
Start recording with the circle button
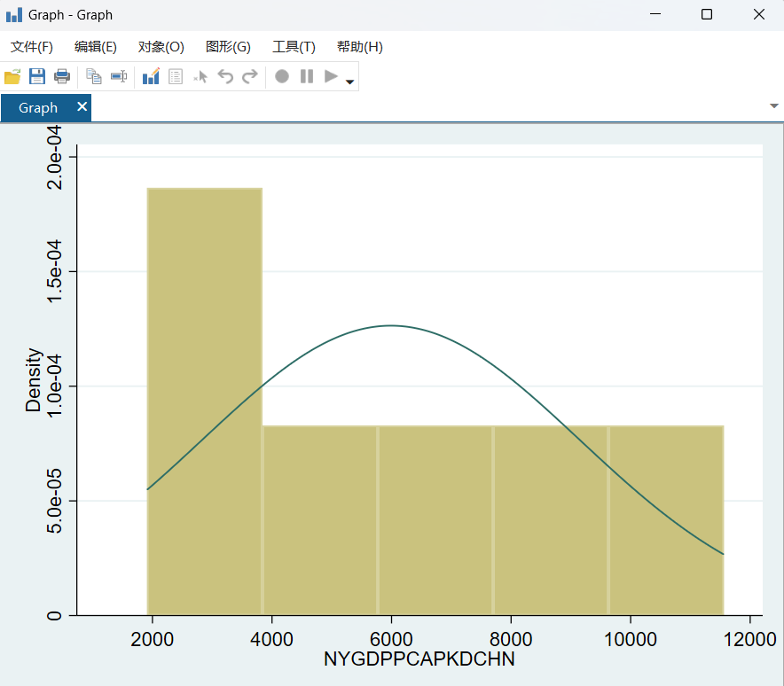(282, 77)
